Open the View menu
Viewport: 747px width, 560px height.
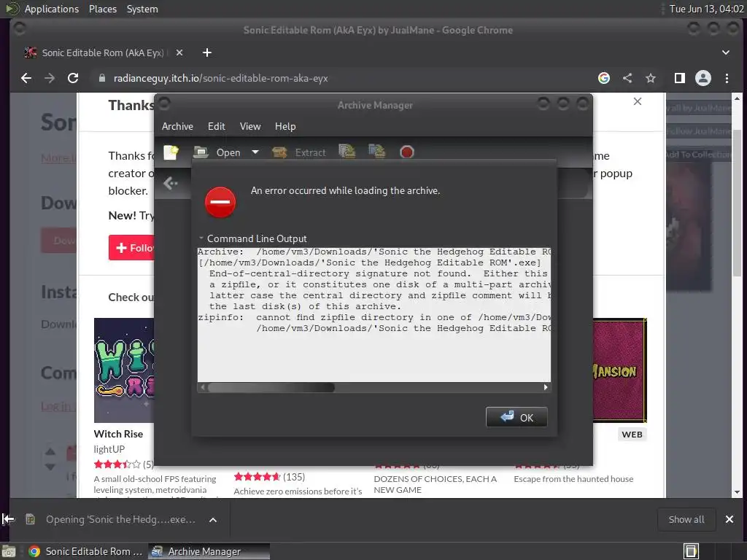click(x=250, y=127)
